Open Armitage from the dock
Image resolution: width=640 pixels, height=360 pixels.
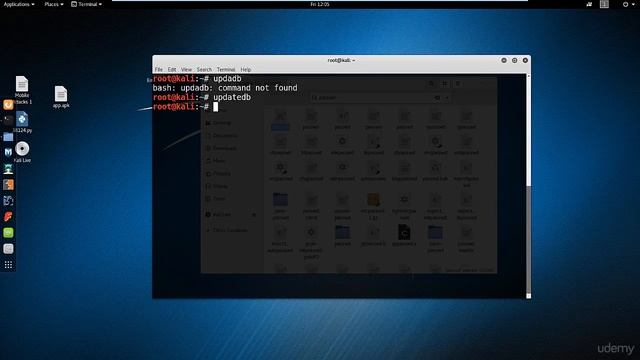click(8, 169)
